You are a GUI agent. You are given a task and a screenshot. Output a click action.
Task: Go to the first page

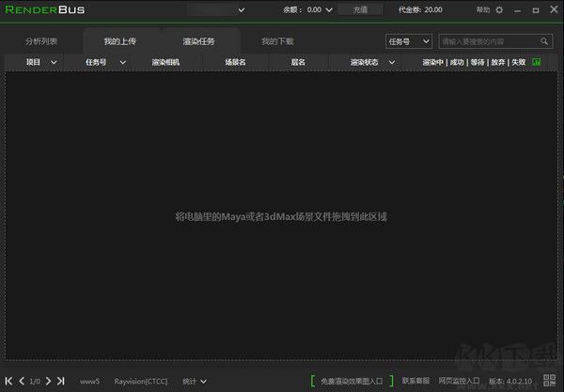coord(8,381)
